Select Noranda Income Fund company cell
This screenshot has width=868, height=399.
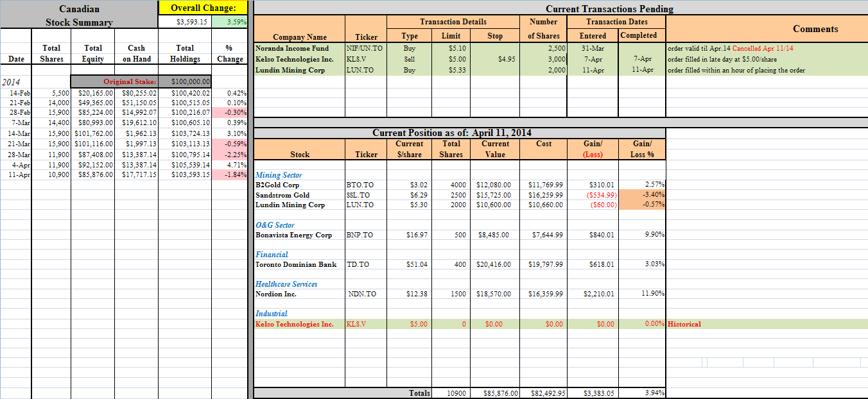(300, 48)
